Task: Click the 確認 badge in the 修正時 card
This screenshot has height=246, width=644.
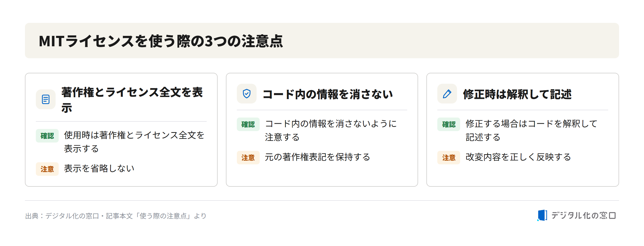Action: click(449, 124)
